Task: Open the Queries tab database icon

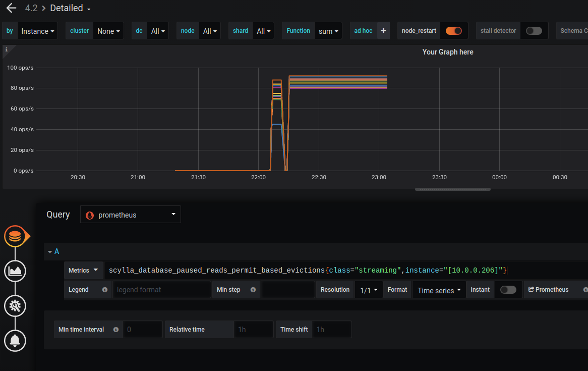Action: point(15,236)
